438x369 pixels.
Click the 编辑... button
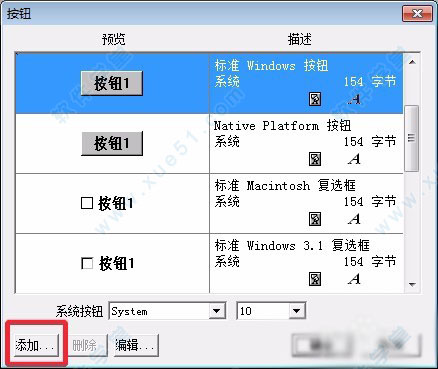coord(136,346)
